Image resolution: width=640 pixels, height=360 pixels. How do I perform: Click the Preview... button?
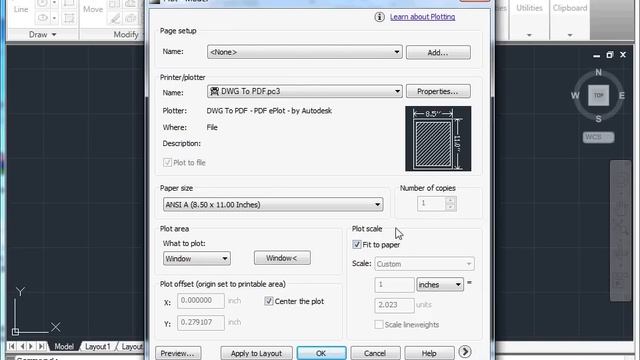point(178,353)
